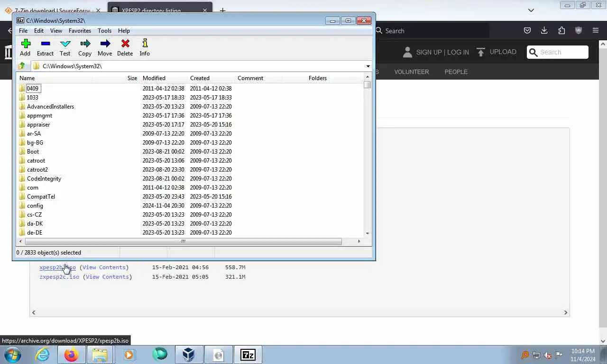The height and width of the screenshot is (364, 607).
Task: Sort by the Size column header
Action: coord(132,78)
